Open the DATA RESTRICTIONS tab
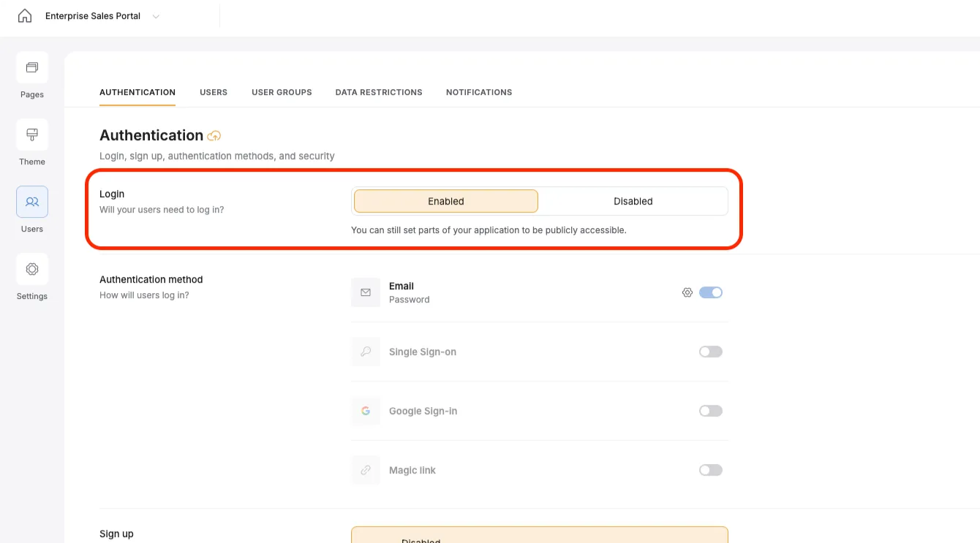Viewport: 980px width, 543px height. pyautogui.click(x=379, y=92)
